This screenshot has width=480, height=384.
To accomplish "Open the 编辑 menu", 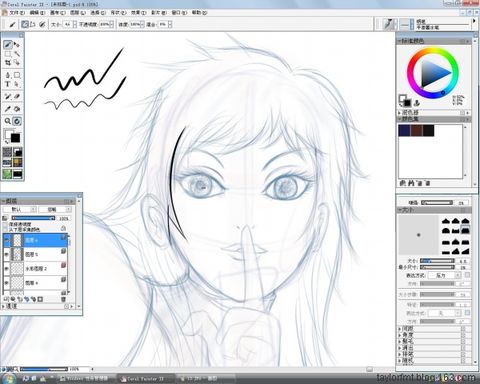I will (37, 13).
